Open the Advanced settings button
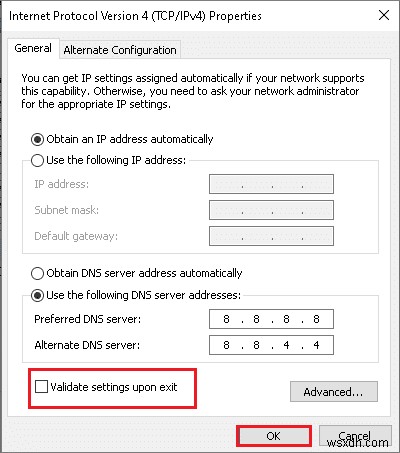 (x=334, y=392)
